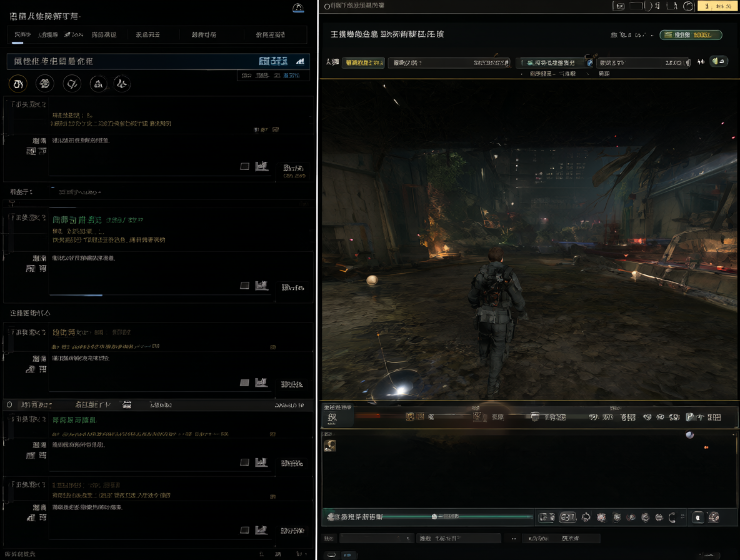Select the fifth circular category icon
Image resolution: width=740 pixels, height=560 pixels.
[x=122, y=84]
